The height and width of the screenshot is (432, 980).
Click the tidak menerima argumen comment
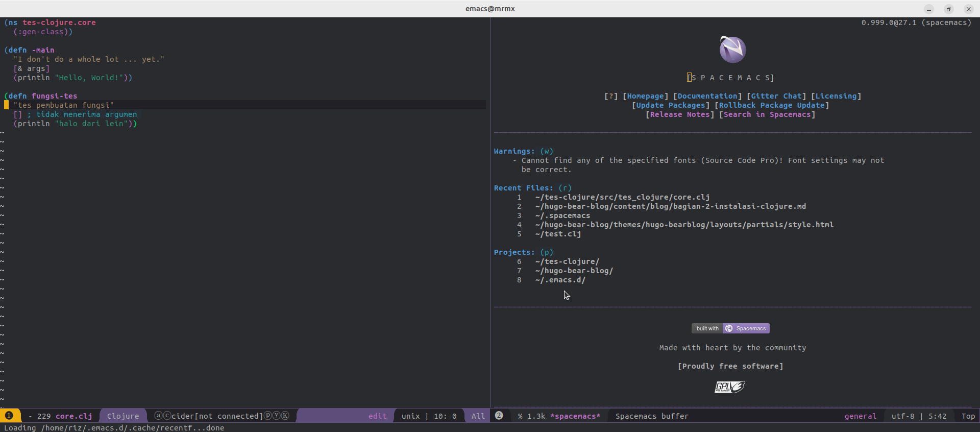(x=82, y=114)
